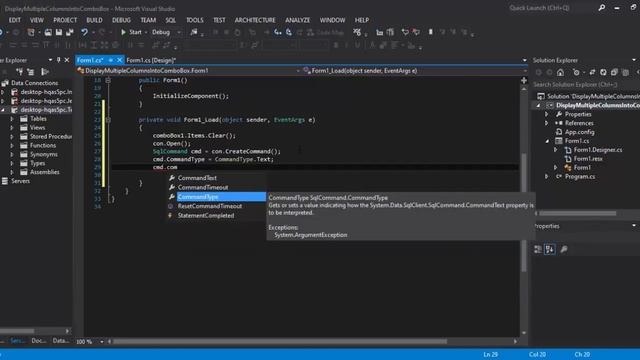Open the 100 % zoom level dropdown

pyautogui.click(x=102, y=342)
